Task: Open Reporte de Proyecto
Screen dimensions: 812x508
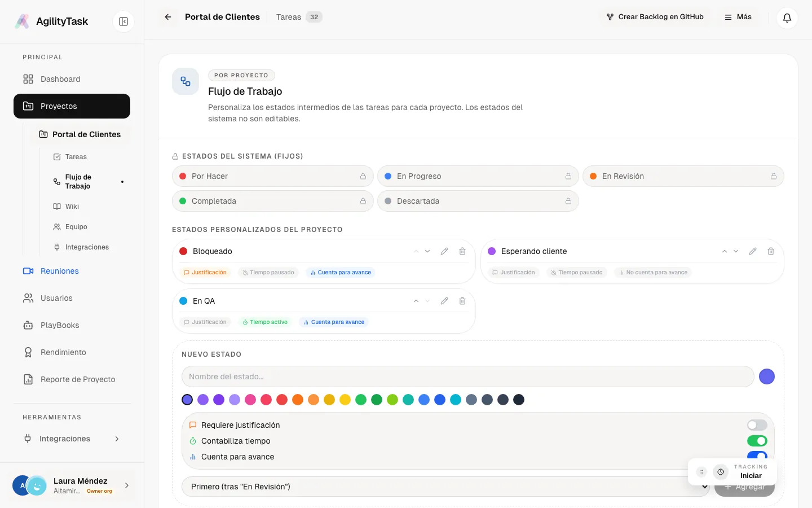Action: pyautogui.click(x=72, y=379)
